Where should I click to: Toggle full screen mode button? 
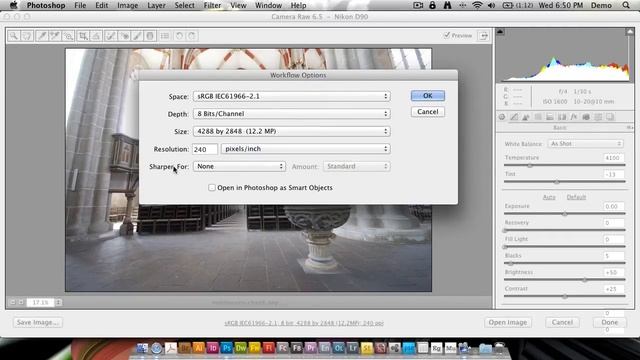pos(484,36)
